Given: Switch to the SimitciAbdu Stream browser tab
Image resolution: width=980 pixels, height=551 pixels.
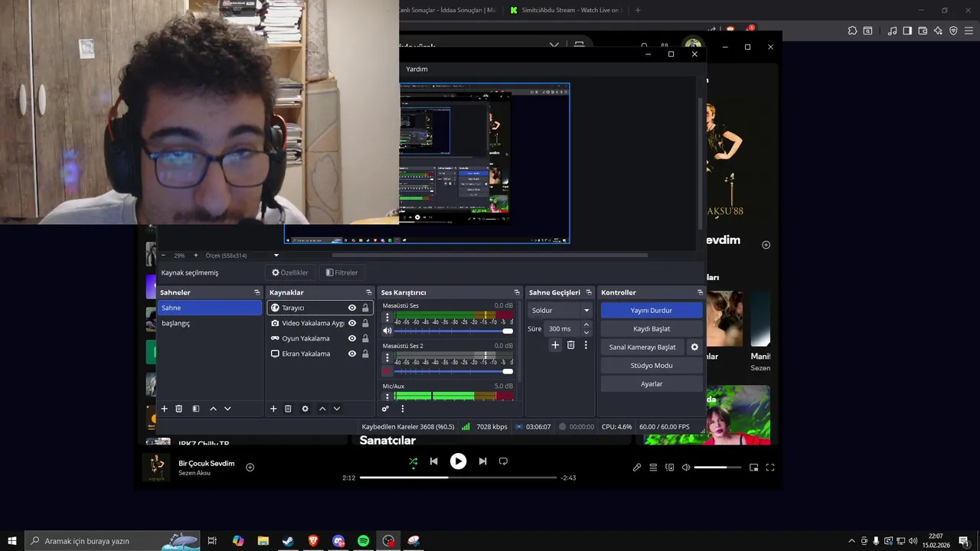Looking at the screenshot, I should tap(567, 10).
